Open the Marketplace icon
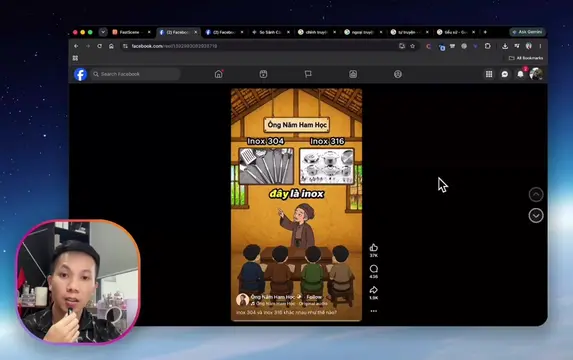573x360 pixels. 353,74
